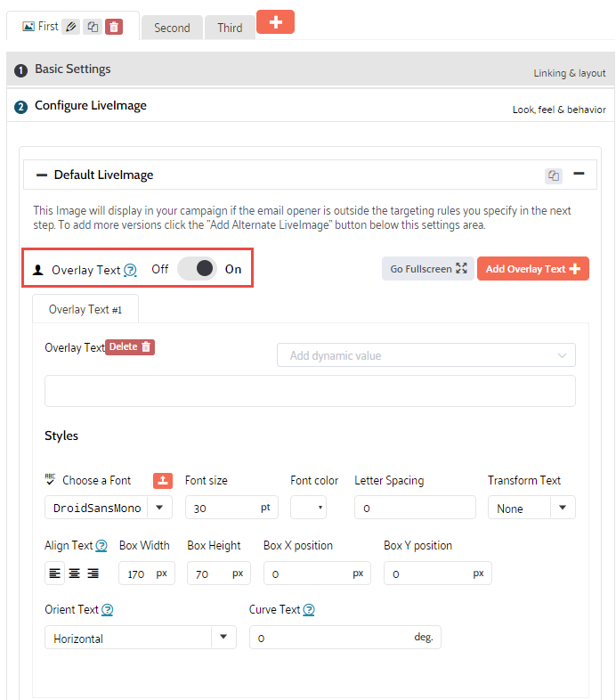Open the DroidSansMono font dropdown
Viewport: 616px width, 700px height.
coord(159,508)
